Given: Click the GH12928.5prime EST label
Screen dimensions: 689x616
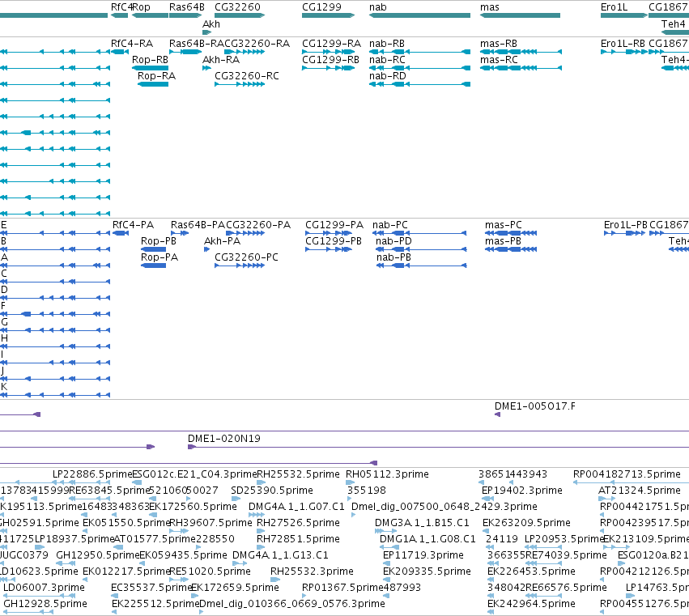Looking at the screenshot, I should (45, 604).
